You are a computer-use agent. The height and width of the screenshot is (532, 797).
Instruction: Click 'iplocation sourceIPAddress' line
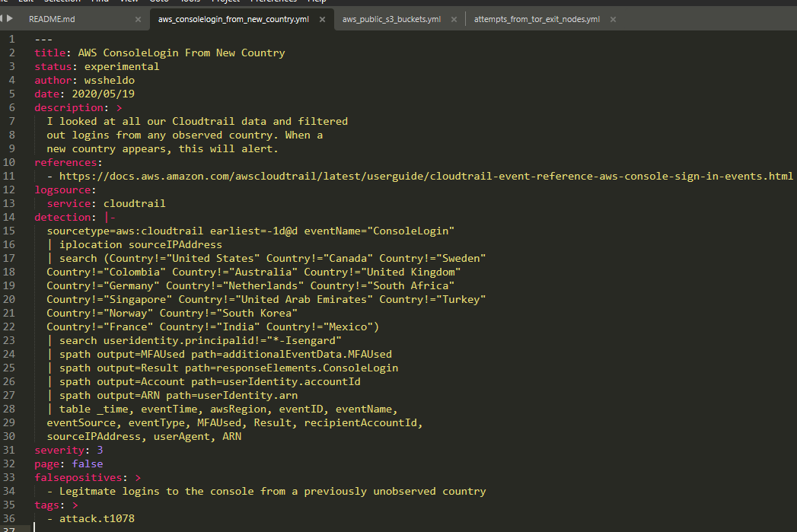141,245
